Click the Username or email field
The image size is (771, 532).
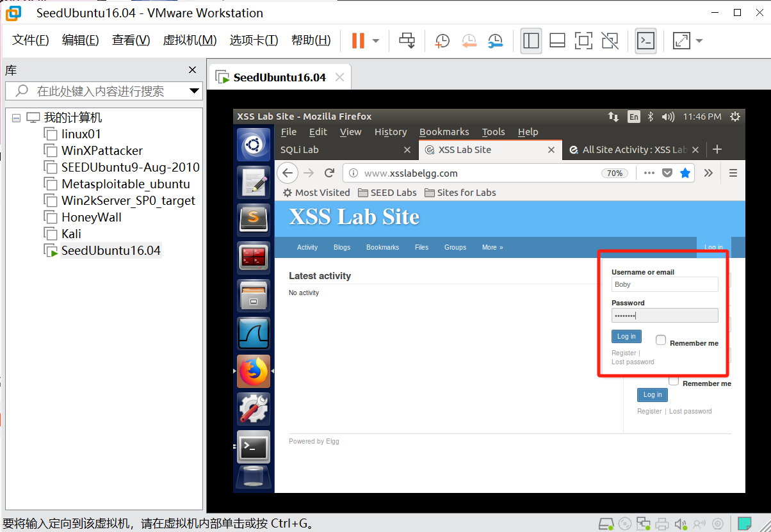pyautogui.click(x=665, y=284)
